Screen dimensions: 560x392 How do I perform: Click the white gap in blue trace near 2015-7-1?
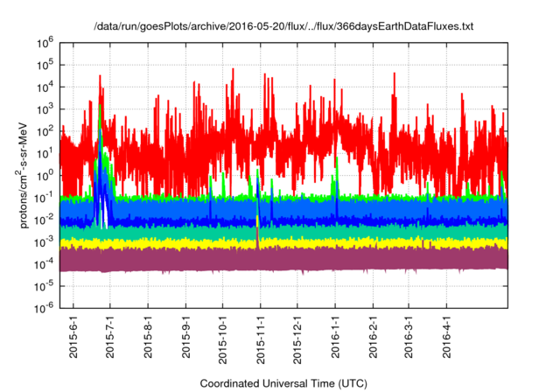click(106, 214)
